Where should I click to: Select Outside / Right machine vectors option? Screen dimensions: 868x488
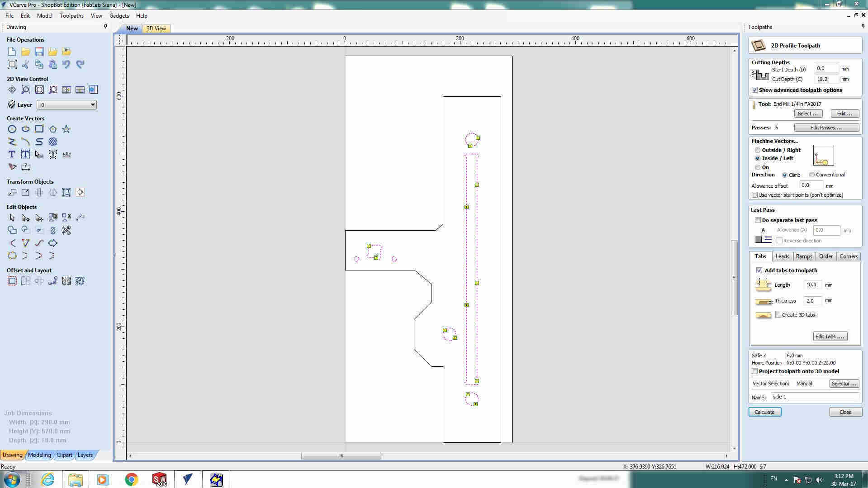[758, 150]
